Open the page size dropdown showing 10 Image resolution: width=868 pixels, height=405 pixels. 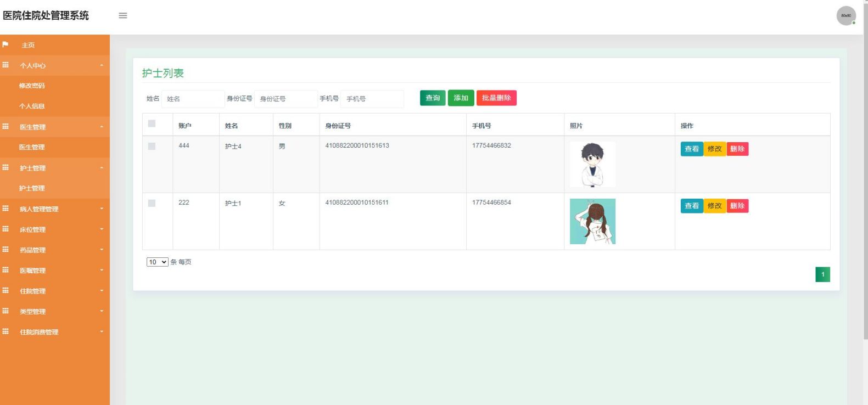point(157,262)
